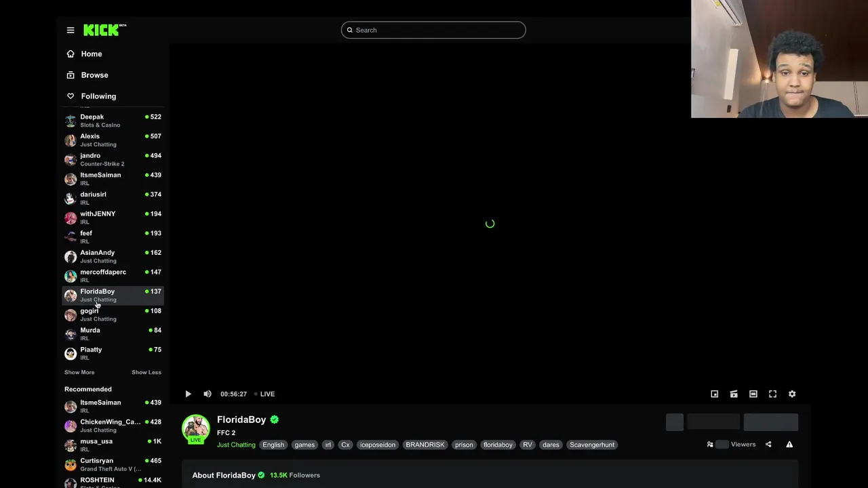This screenshot has width=868, height=488.
Task: Click the viewers people icon
Action: 710,445
